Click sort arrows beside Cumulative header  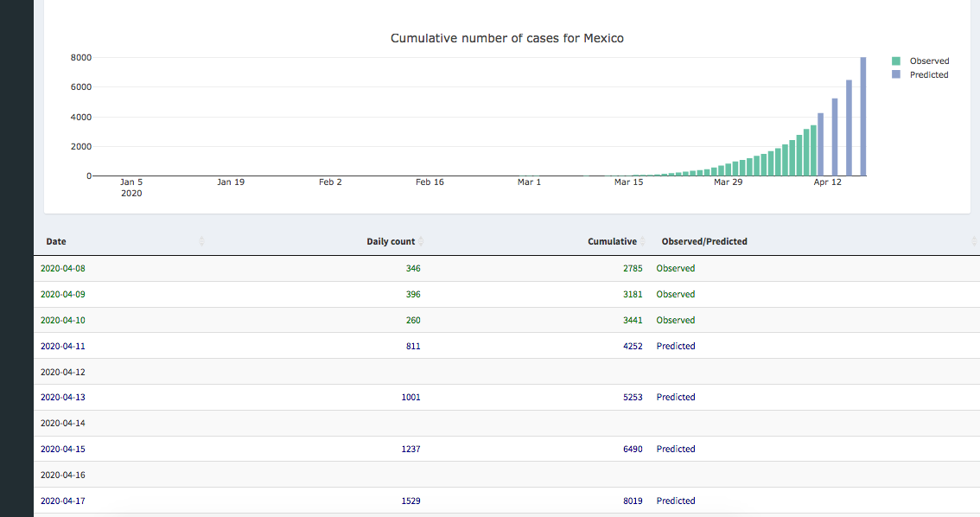click(643, 242)
